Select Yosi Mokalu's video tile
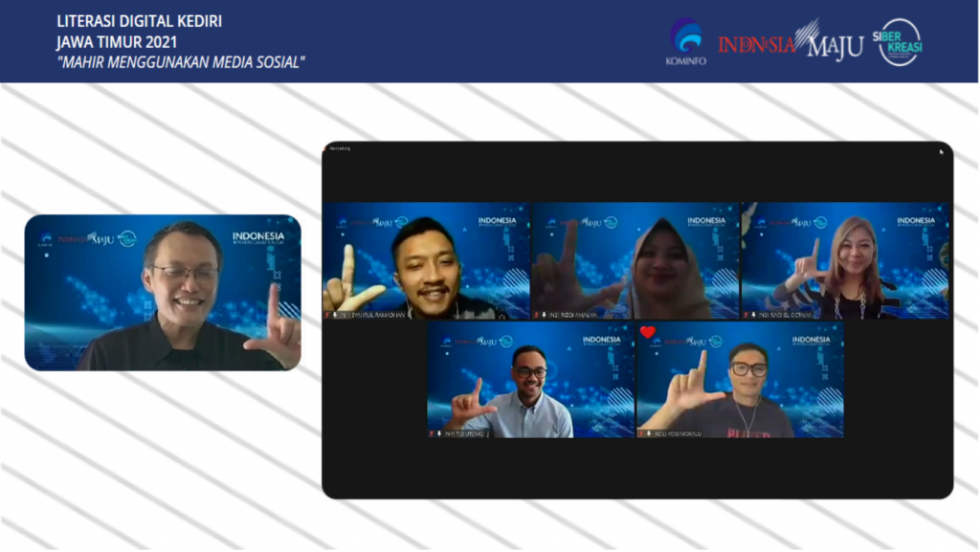980x552 pixels. 740,378
